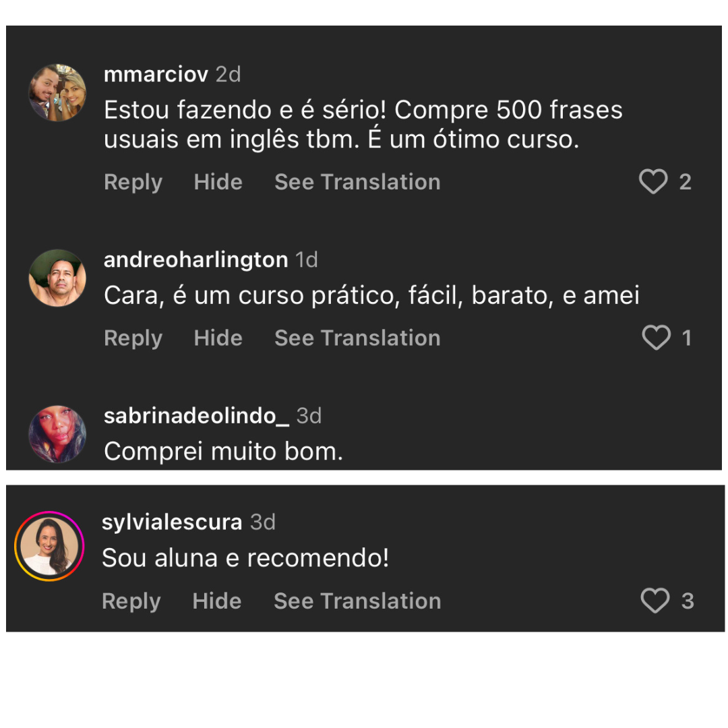See translation of mmarciov's comment
The height and width of the screenshot is (728, 728).
[x=357, y=182]
